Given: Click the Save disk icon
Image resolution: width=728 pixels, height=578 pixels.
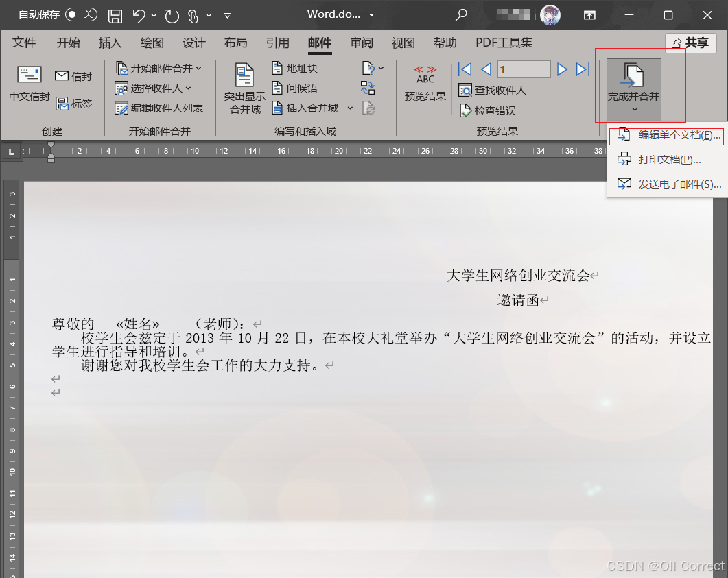Looking at the screenshot, I should click(x=115, y=16).
